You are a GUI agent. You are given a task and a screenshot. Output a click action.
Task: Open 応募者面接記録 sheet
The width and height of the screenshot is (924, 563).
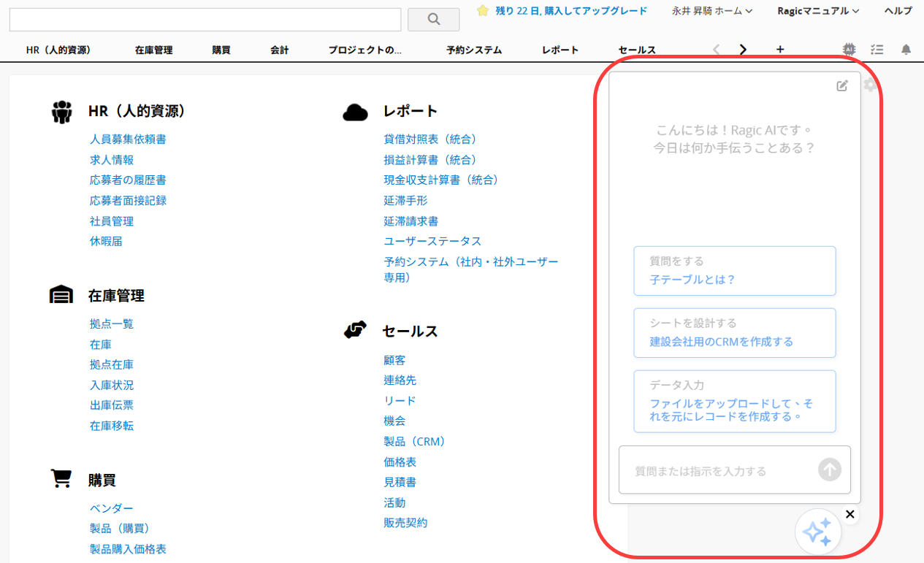(128, 200)
